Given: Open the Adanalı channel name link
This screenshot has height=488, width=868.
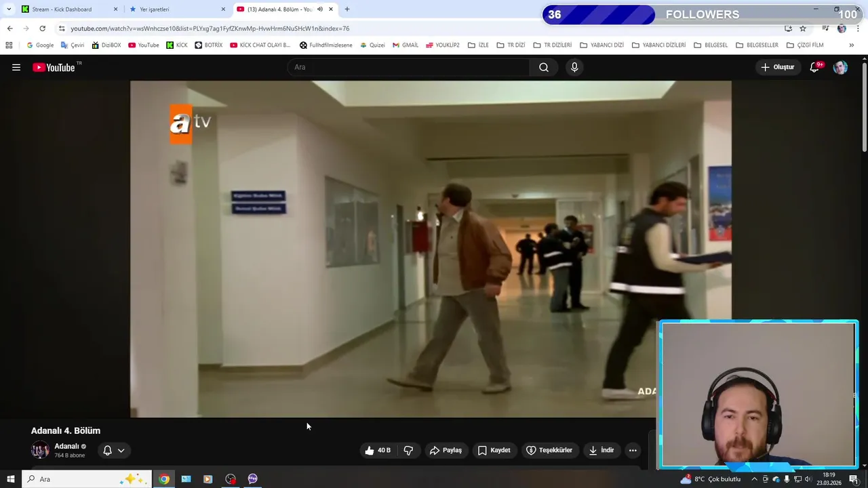Looking at the screenshot, I should tap(66, 446).
